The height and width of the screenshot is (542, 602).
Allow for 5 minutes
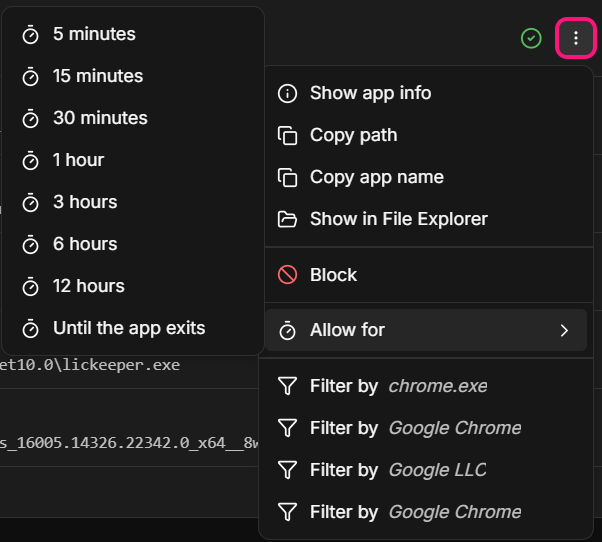pyautogui.click(x=133, y=34)
